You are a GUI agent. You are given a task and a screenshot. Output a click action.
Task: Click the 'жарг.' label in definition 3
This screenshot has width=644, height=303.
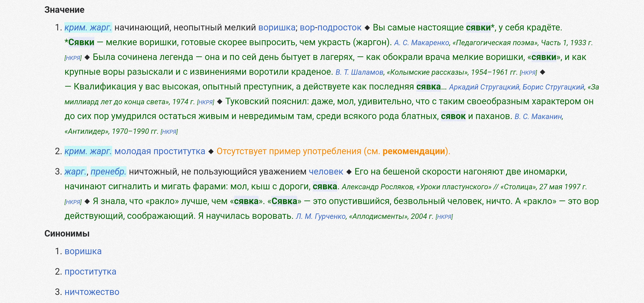tap(76, 172)
